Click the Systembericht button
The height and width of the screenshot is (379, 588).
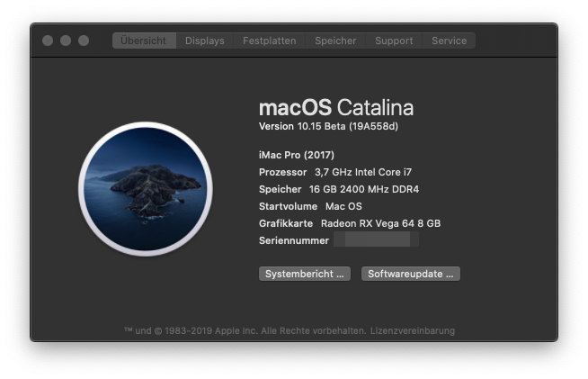[x=305, y=274]
